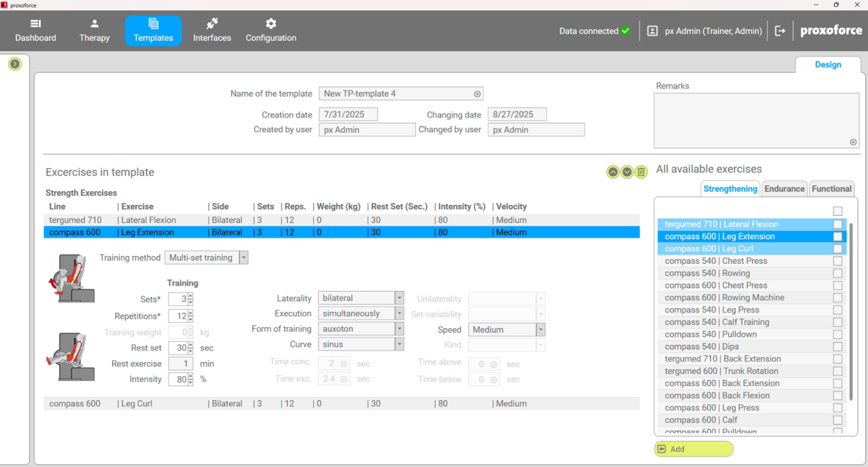Screen dimensions: 868x467
Task: Check the compass 540 Chest Press checkbox
Action: coord(838,261)
